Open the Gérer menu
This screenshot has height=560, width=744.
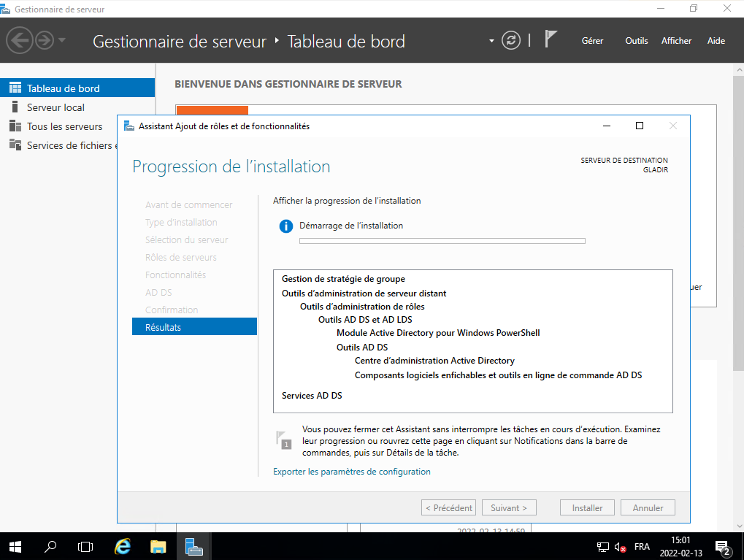592,41
